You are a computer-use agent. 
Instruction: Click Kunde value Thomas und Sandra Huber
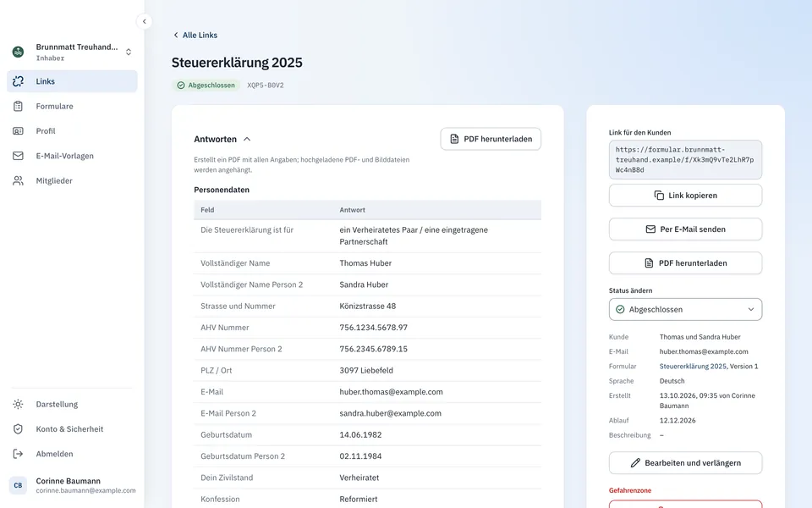pos(700,337)
